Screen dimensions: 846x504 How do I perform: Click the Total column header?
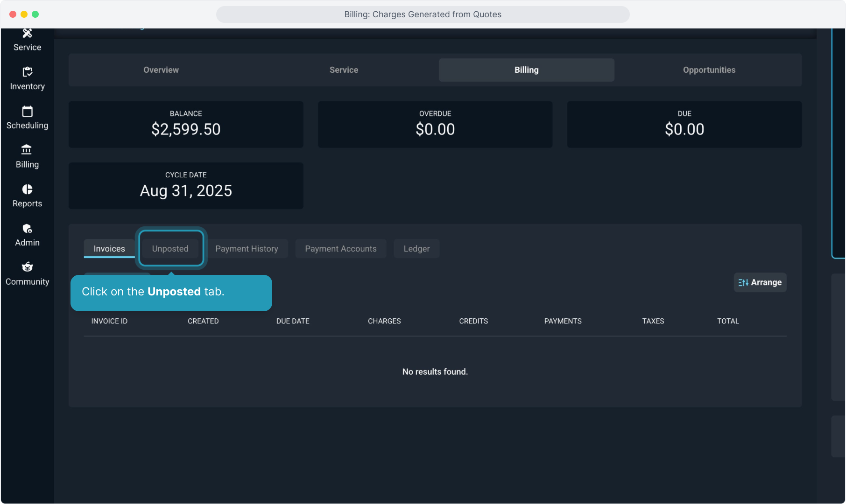[x=728, y=321]
